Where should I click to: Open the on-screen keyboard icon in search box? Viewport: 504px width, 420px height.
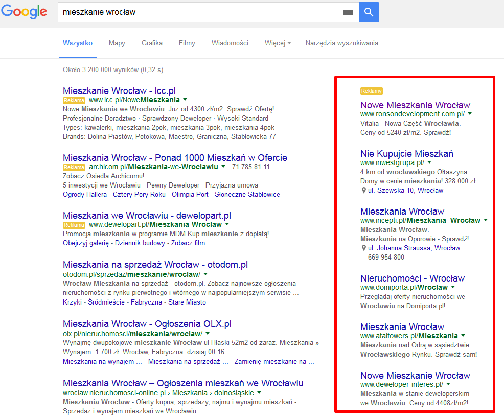(348, 12)
